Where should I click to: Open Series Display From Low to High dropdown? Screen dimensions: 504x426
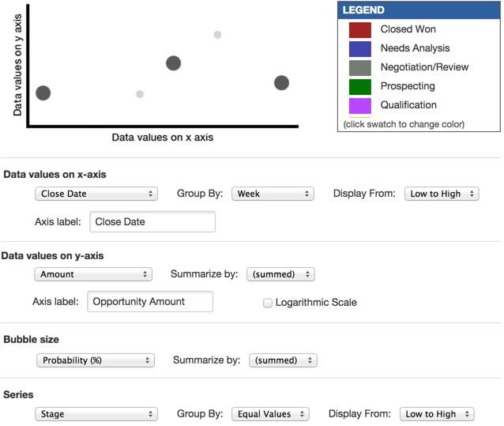[437, 414]
